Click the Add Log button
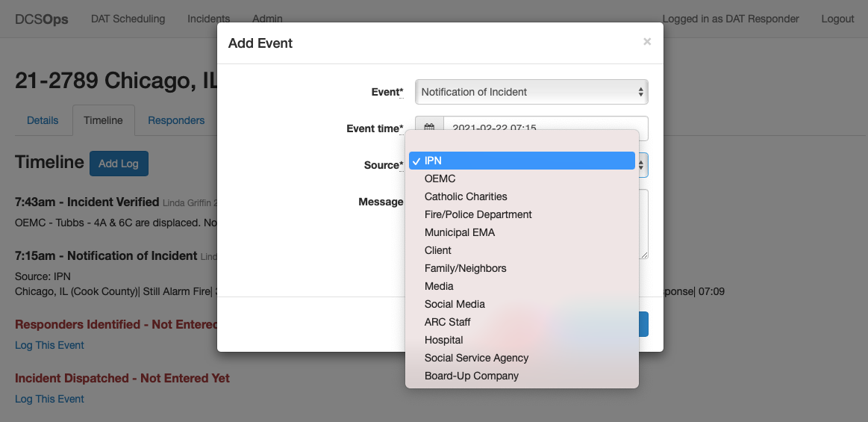Screen dimensions: 868x422 tap(119, 164)
